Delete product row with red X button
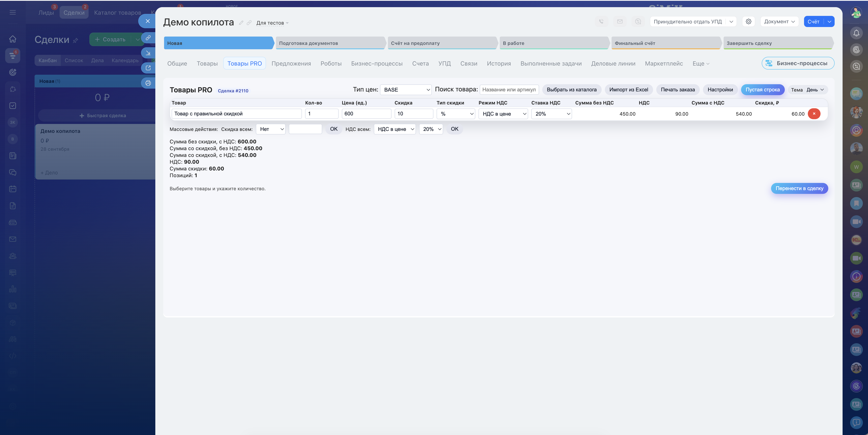The height and width of the screenshot is (435, 868). coord(814,114)
